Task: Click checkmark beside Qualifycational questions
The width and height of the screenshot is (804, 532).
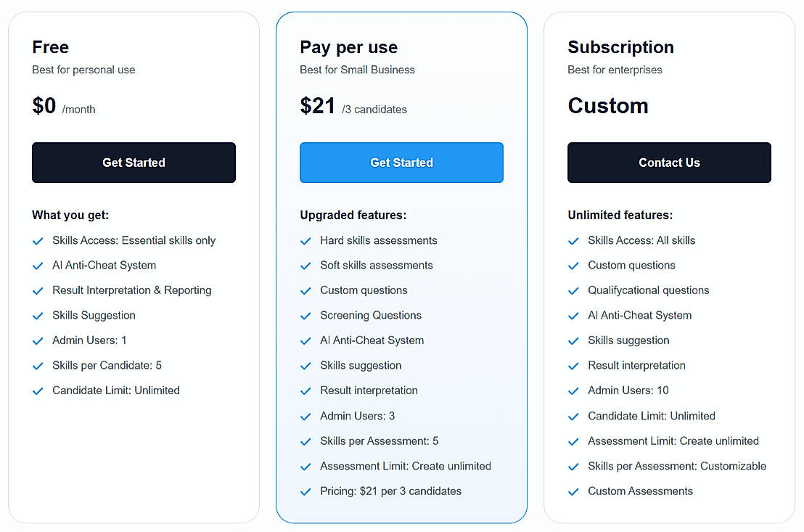Action: 574,291
